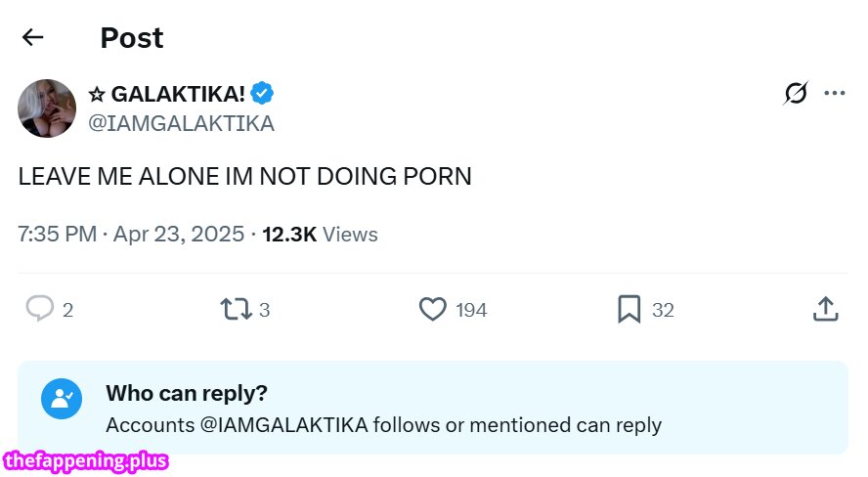The image size is (868, 477).
Task: Click the share upload icon
Action: point(825,310)
